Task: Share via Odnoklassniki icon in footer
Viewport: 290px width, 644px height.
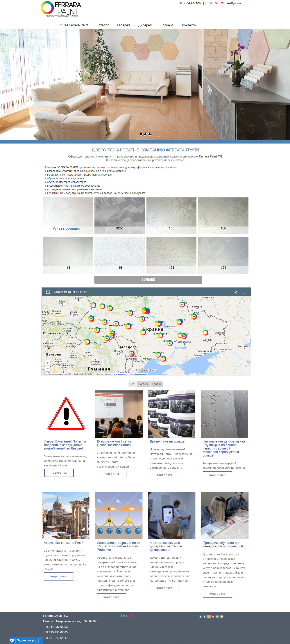Action: coord(209,617)
